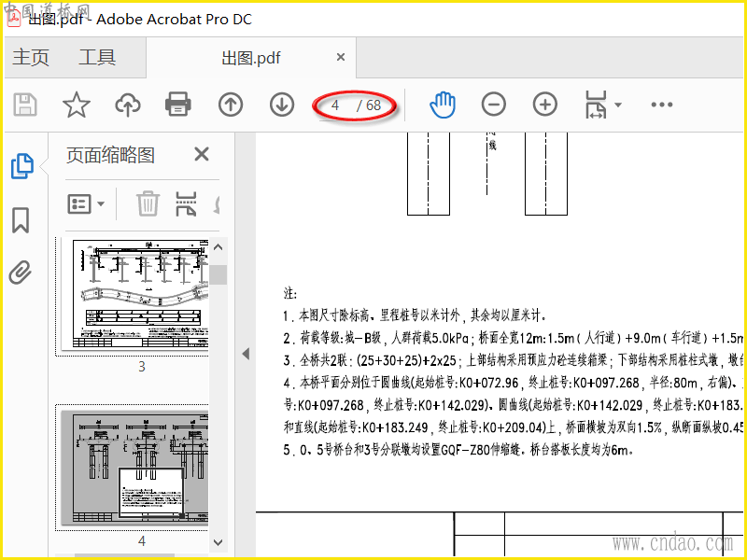Click the thumbnail scrollbar down arrow

click(218, 542)
